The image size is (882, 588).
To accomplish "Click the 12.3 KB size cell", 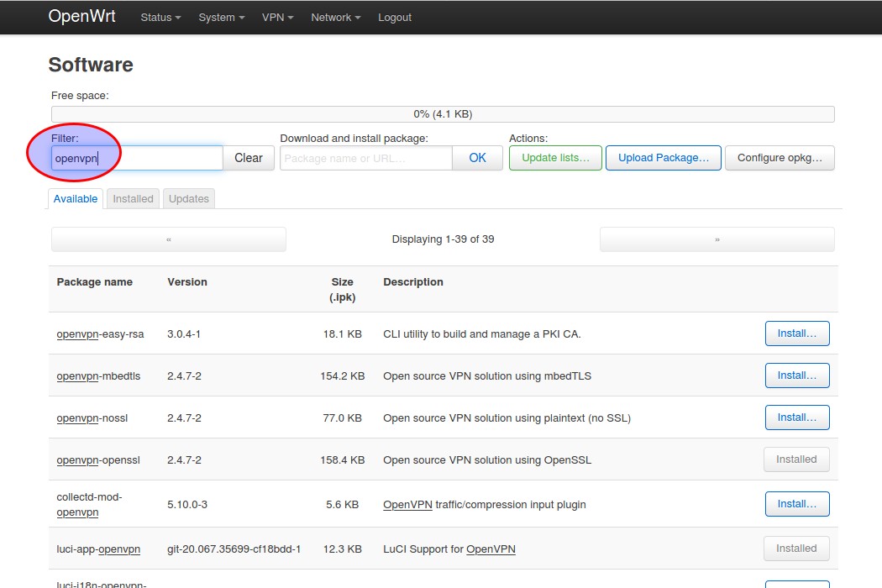I will [x=342, y=549].
